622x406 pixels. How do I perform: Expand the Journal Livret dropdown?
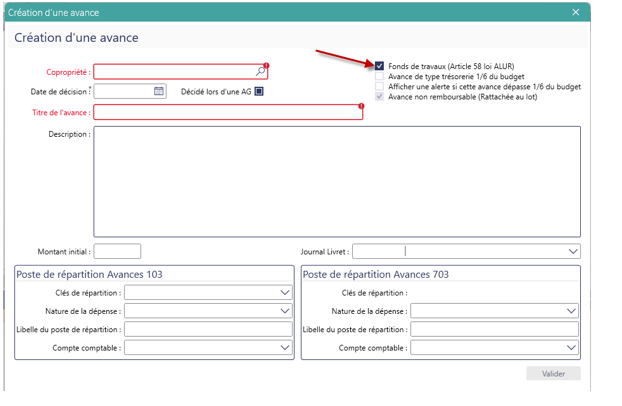tap(573, 252)
